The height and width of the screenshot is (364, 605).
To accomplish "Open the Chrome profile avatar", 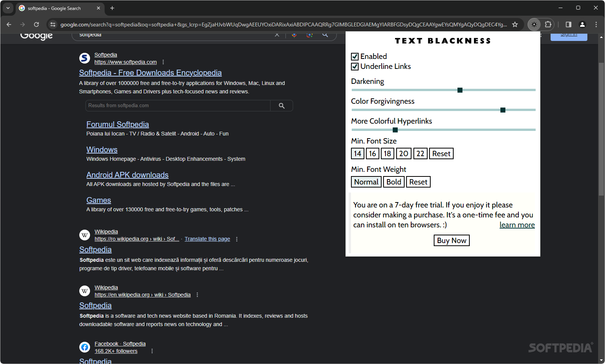I will (x=582, y=24).
